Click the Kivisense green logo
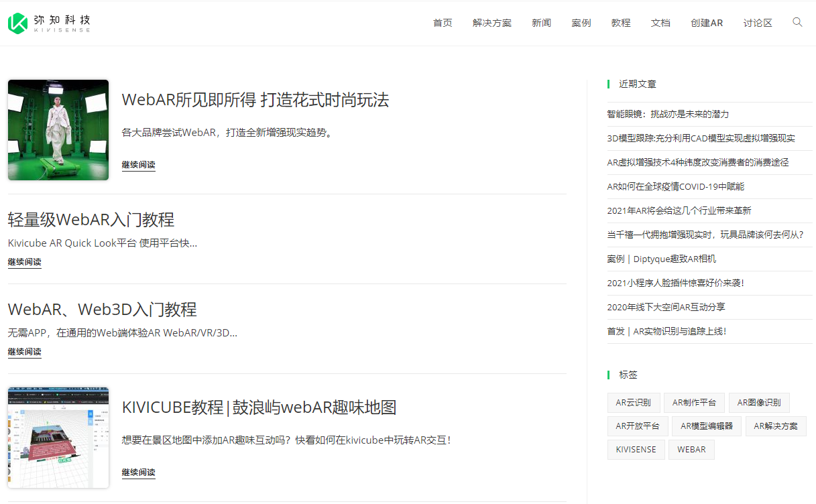The height and width of the screenshot is (504, 816). click(49, 23)
